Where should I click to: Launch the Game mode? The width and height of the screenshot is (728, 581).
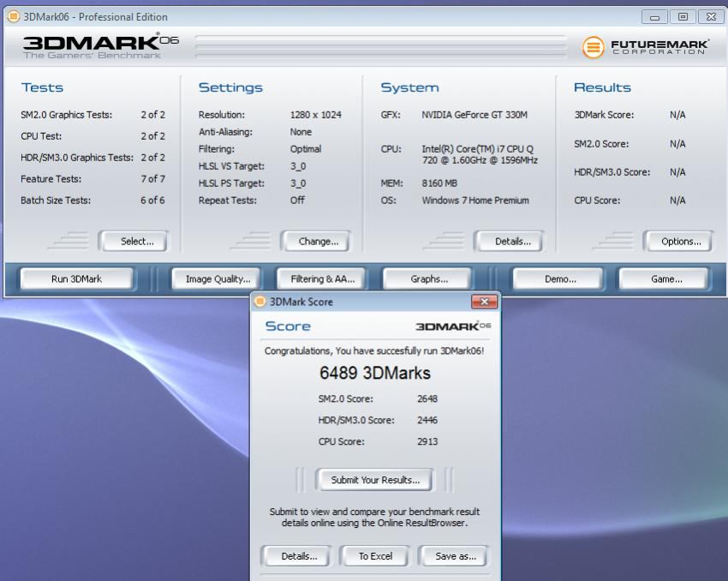pos(664,279)
